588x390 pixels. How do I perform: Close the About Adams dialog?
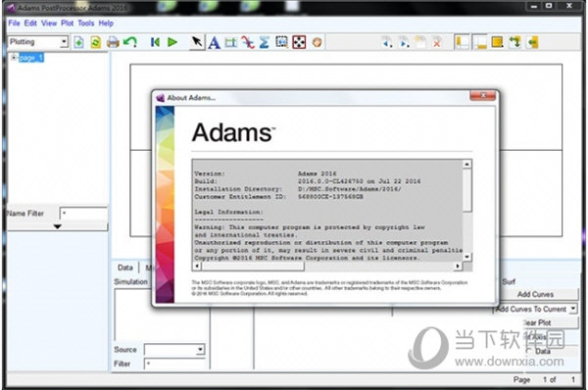click(x=482, y=96)
